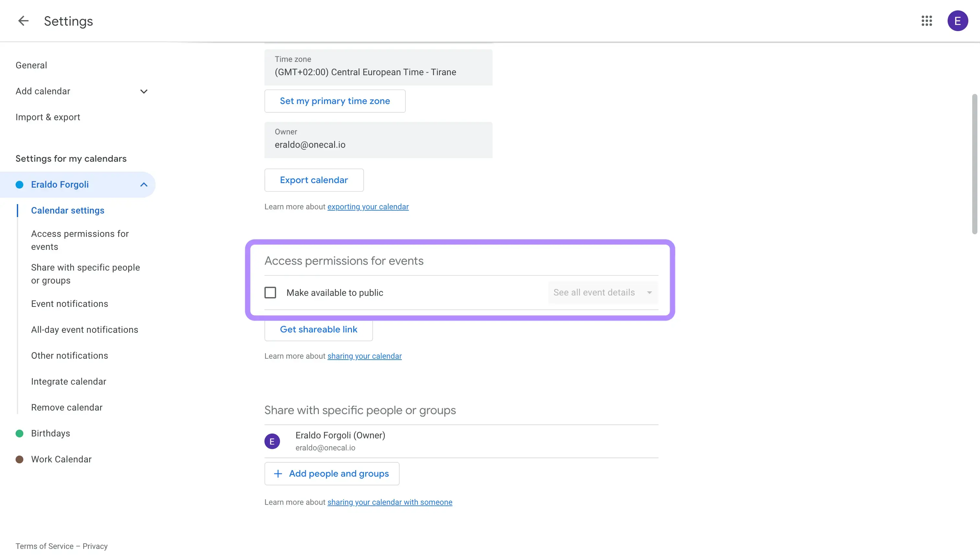Click the Export calendar button
Image resolution: width=980 pixels, height=556 pixels.
314,180
